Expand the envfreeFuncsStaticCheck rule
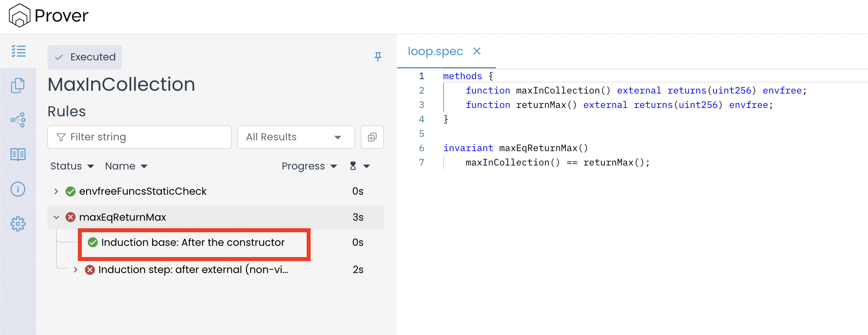 [x=56, y=191]
